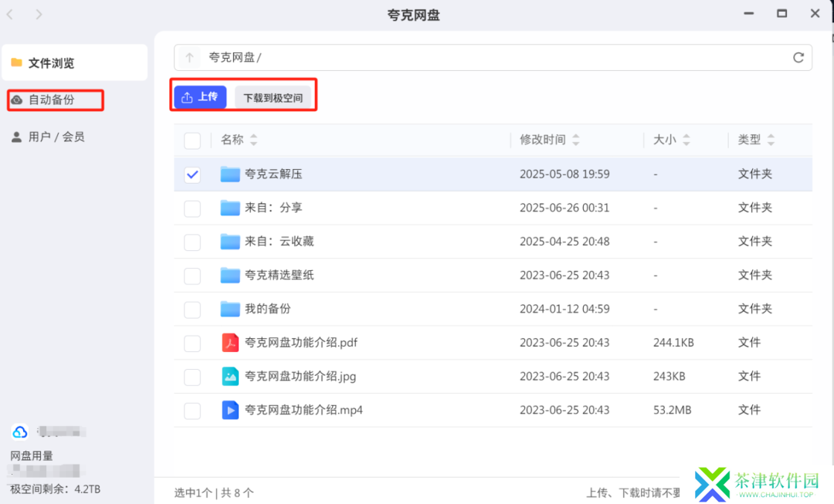Go back with the left arrow icon
Viewport: 834px width, 504px height.
tap(9, 15)
